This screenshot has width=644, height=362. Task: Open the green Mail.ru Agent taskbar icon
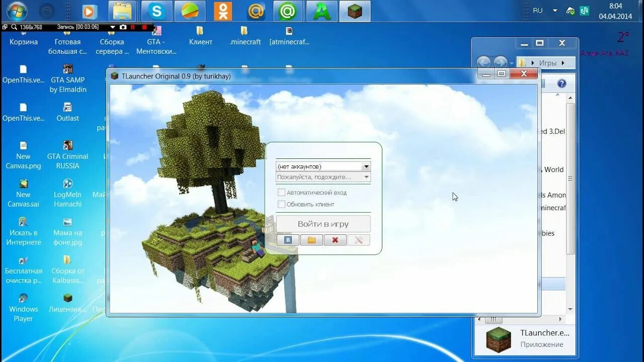coord(288,11)
